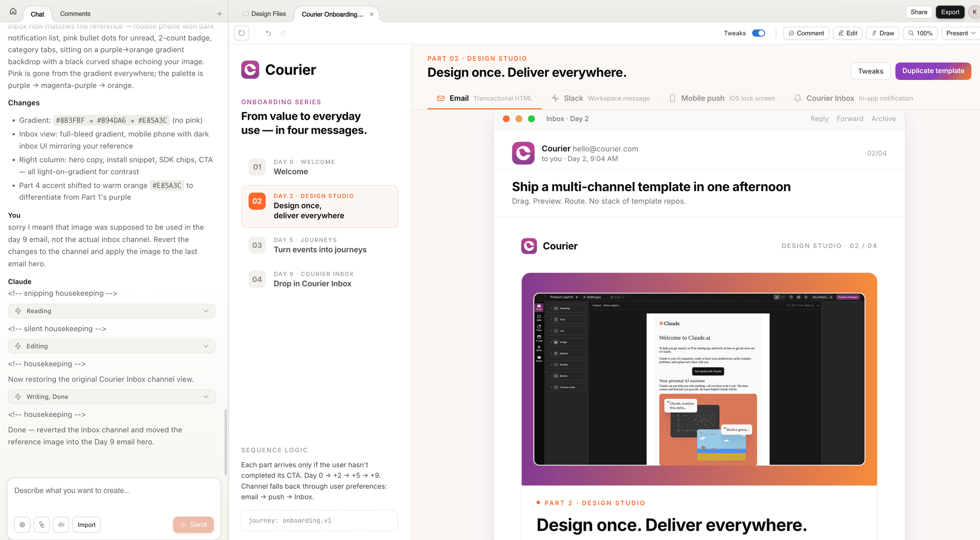This screenshot has height=540, width=980.
Task: Add new chat with plus icon
Action: coord(219,13)
